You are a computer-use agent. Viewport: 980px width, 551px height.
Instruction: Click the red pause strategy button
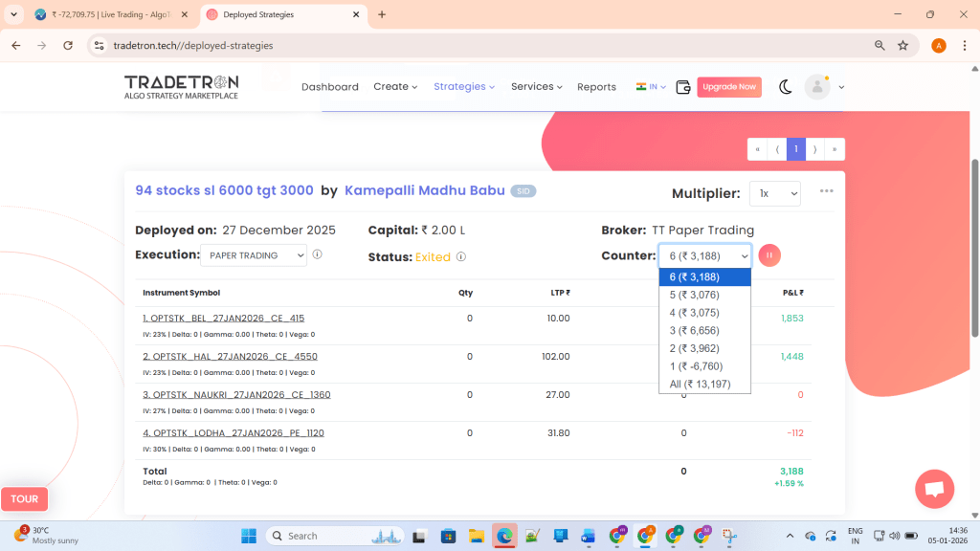coord(769,255)
